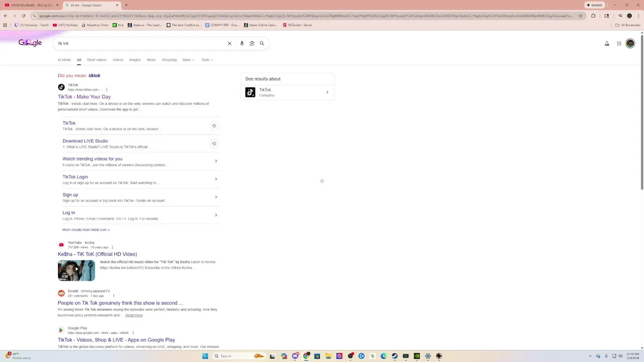Image resolution: width=644 pixels, height=362 pixels.
Task: Clear the search box with the X icon
Action: tap(229, 43)
